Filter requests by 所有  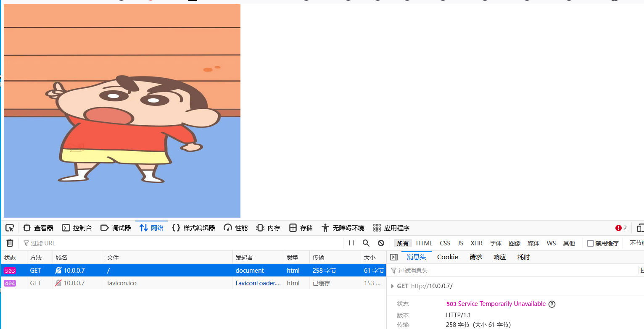pyautogui.click(x=403, y=243)
